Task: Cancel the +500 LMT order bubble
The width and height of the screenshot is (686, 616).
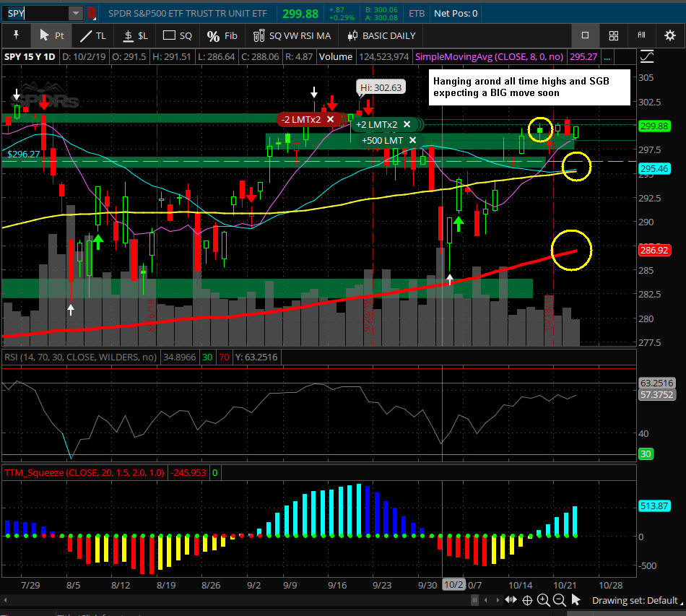Action: click(x=413, y=140)
